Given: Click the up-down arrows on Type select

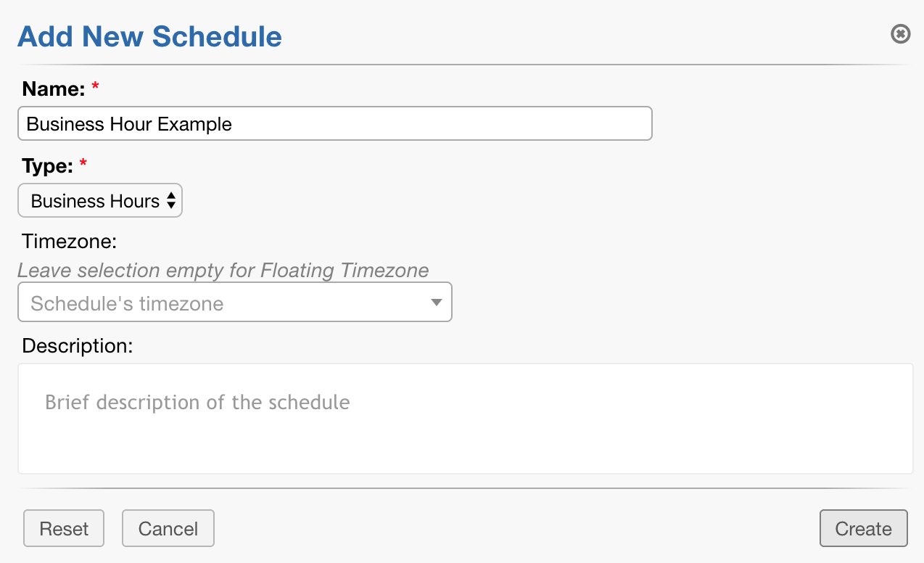Looking at the screenshot, I should [171, 201].
